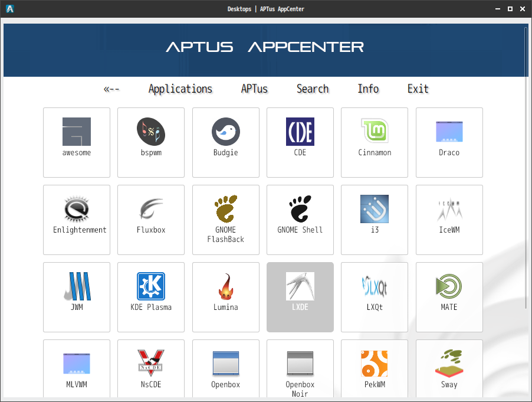
Task: Open the MLVWM tile
Action: 77,368
